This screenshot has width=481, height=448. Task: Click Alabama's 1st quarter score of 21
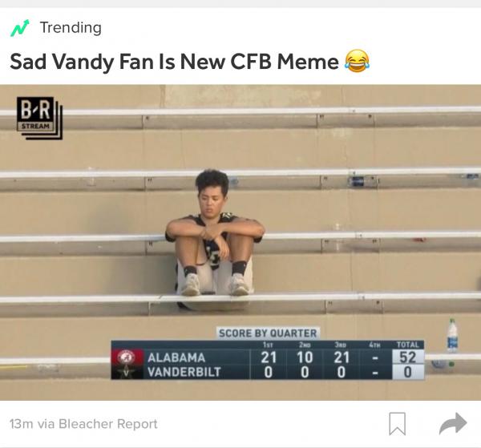269,357
